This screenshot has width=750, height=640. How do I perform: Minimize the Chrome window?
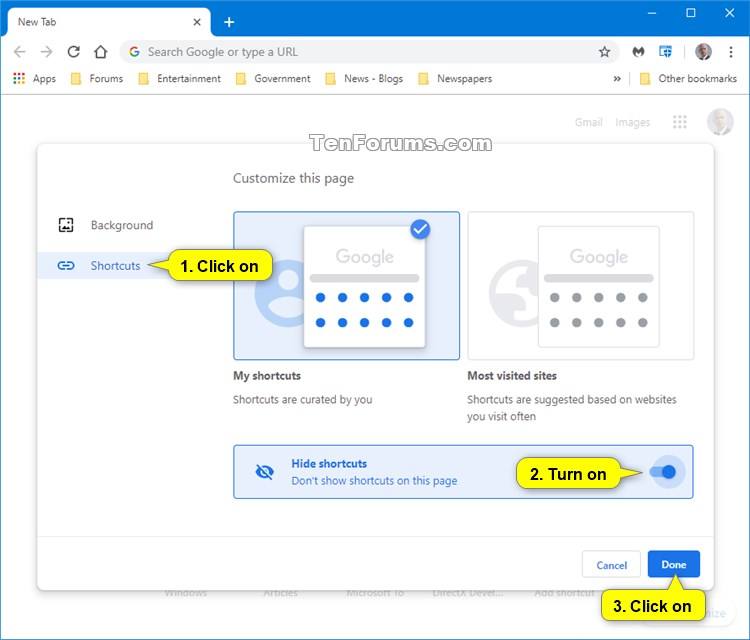pyautogui.click(x=651, y=13)
